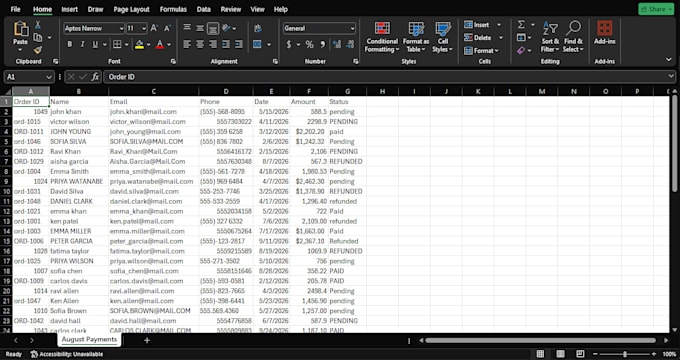The image size is (680, 360).
Task: Apply cell borders icon
Action: 117,44
